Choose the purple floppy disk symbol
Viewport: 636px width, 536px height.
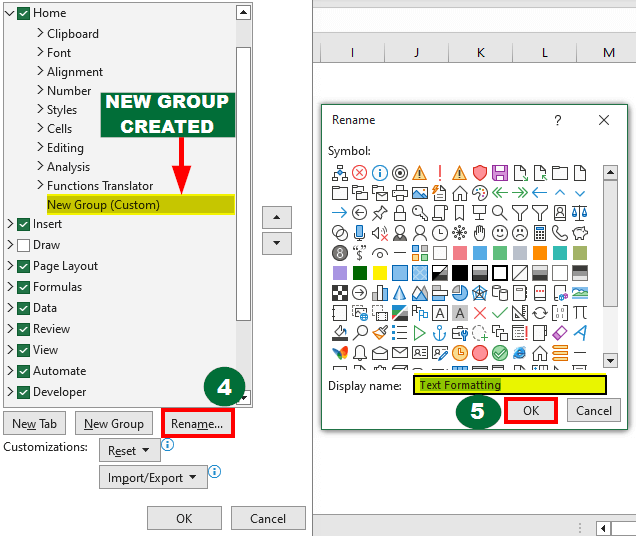[x=500, y=173]
